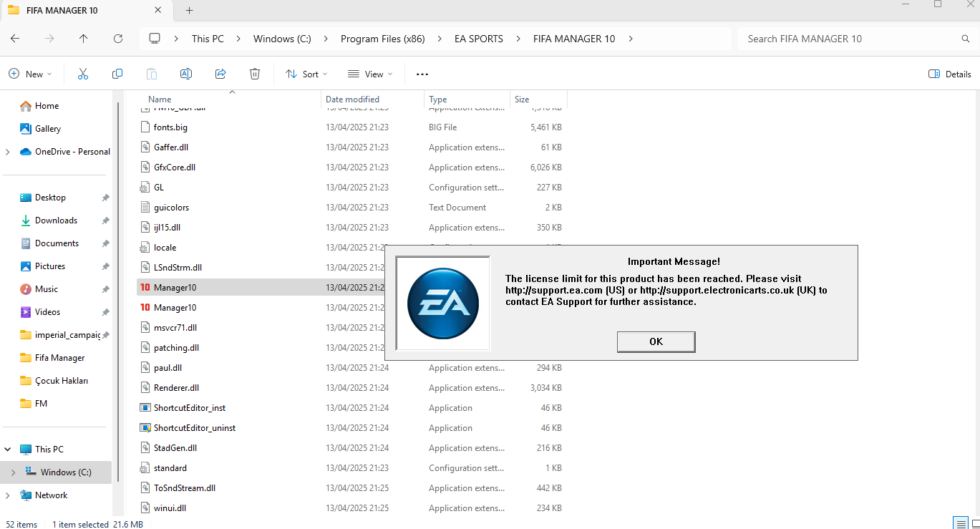
Task: Click Program Files (x86) in breadcrumb
Action: (x=382, y=39)
